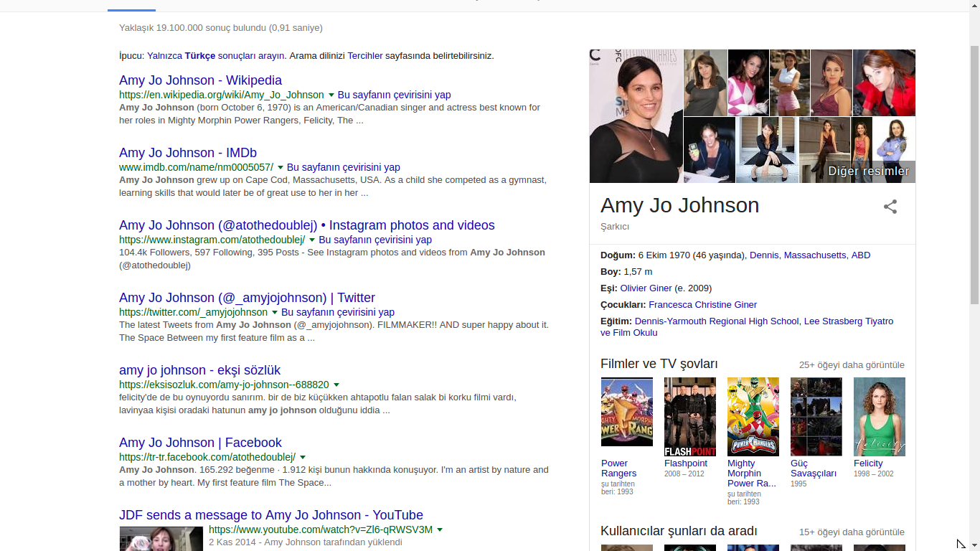Viewport: 980px width, 551px height.
Task: Click the Amy Jo Johnson knowledge panel title
Action: click(680, 205)
